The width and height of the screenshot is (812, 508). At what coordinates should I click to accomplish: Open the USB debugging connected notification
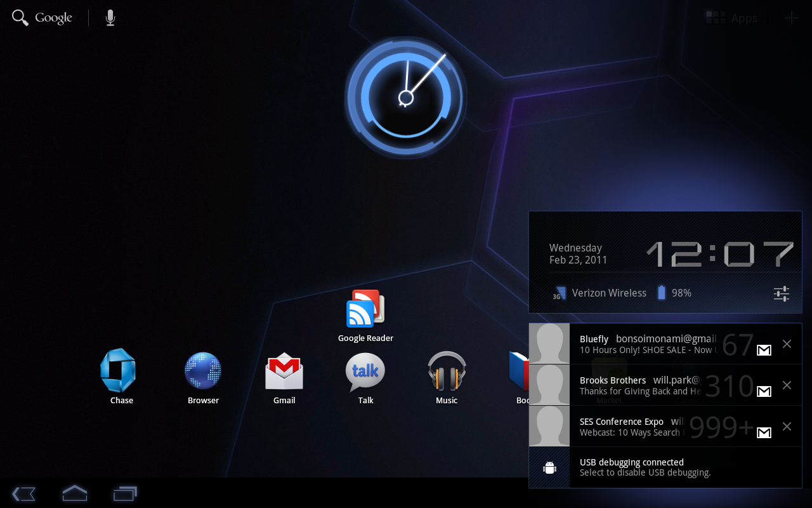(x=665, y=467)
